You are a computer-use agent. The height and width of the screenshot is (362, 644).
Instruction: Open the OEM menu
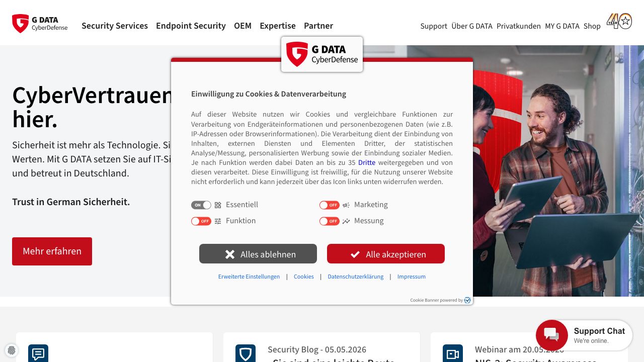[243, 26]
